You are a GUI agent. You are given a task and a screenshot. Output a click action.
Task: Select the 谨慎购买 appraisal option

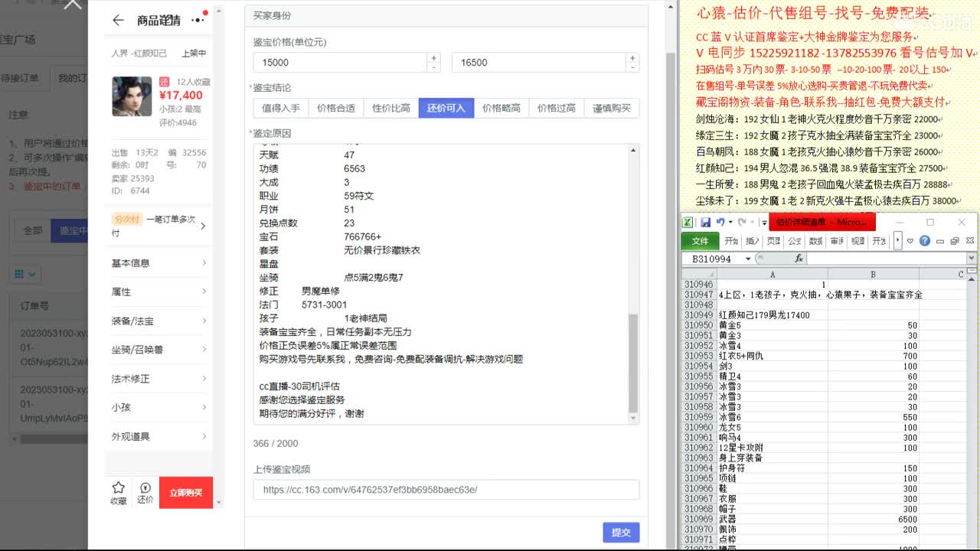[x=613, y=107]
